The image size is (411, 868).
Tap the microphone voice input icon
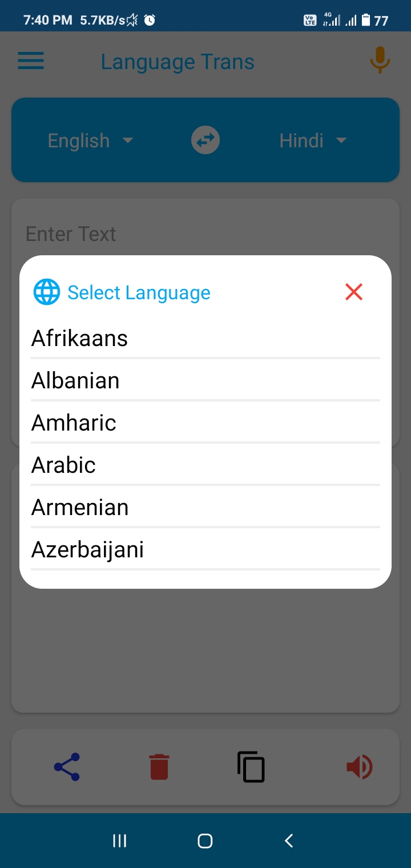(380, 60)
